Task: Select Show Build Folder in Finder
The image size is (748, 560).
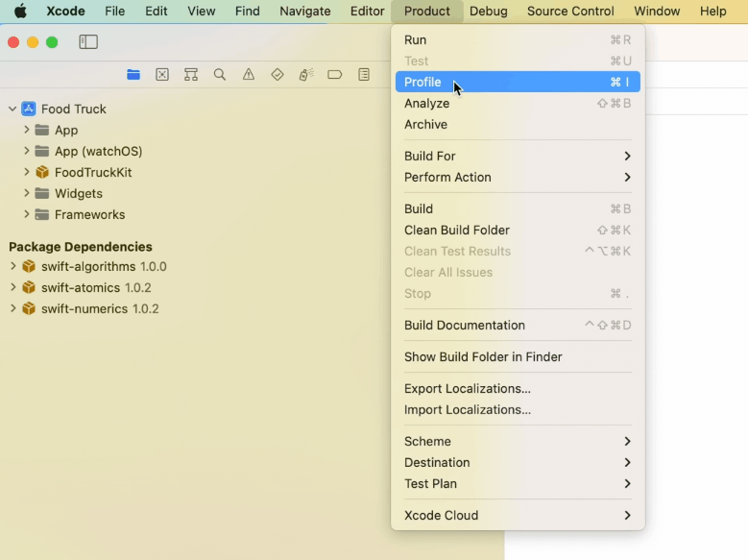Action: 518,357
